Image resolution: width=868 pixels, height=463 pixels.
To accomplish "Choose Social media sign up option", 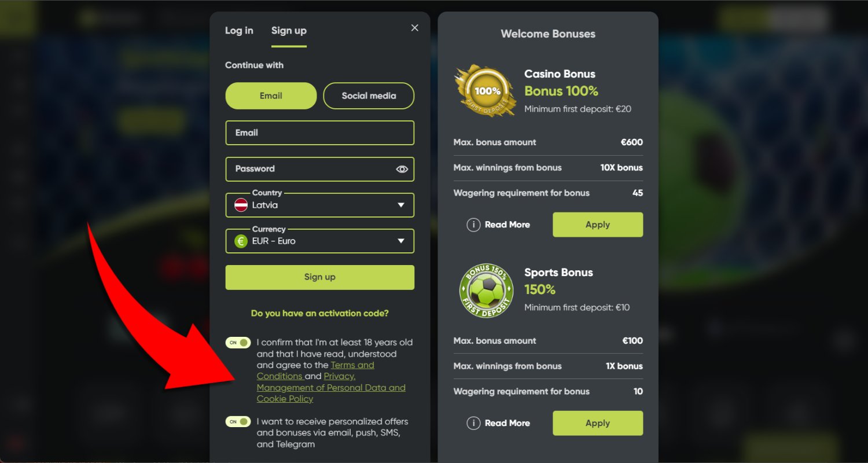I will click(369, 95).
